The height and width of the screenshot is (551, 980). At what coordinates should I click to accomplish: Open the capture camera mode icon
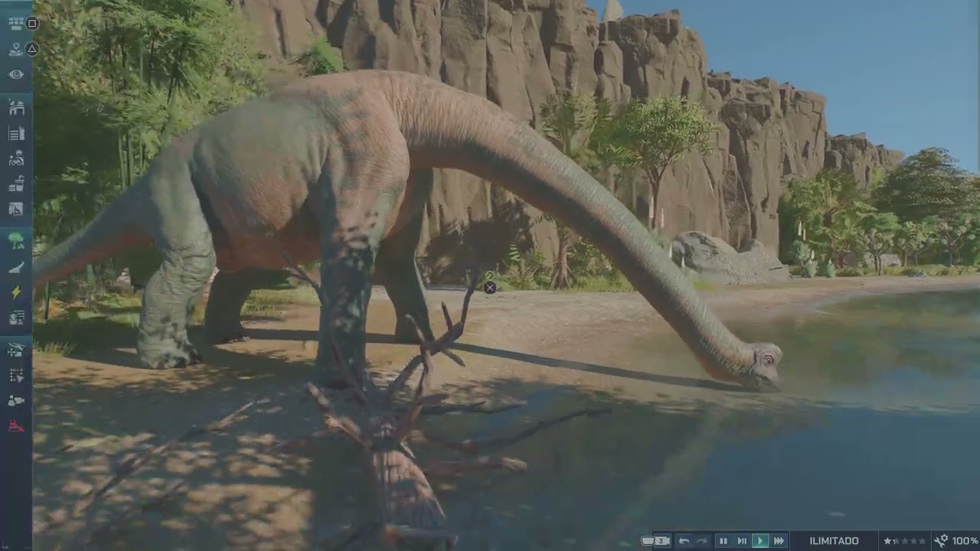tap(16, 400)
